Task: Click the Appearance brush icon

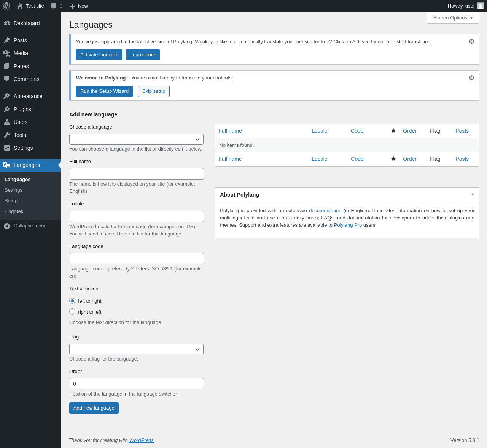Action: pyautogui.click(x=7, y=96)
